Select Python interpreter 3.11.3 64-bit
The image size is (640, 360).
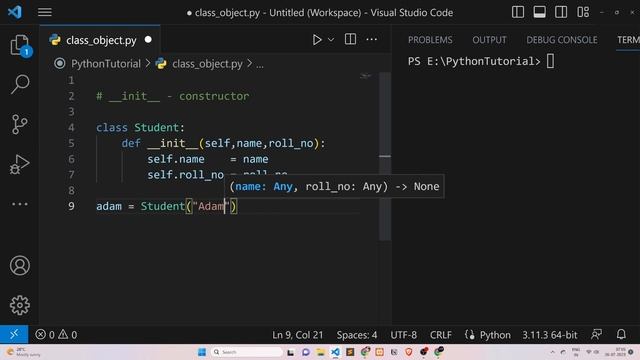pos(550,335)
